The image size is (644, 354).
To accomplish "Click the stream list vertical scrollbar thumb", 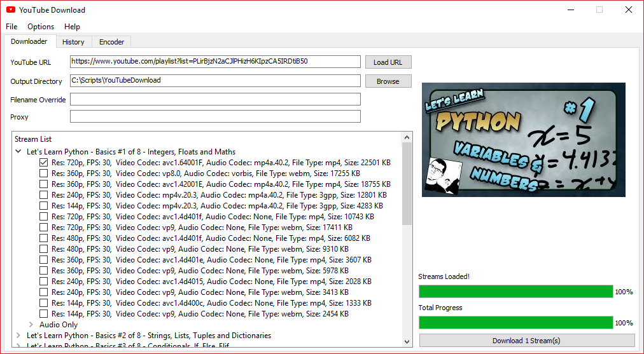I will pos(407,184).
